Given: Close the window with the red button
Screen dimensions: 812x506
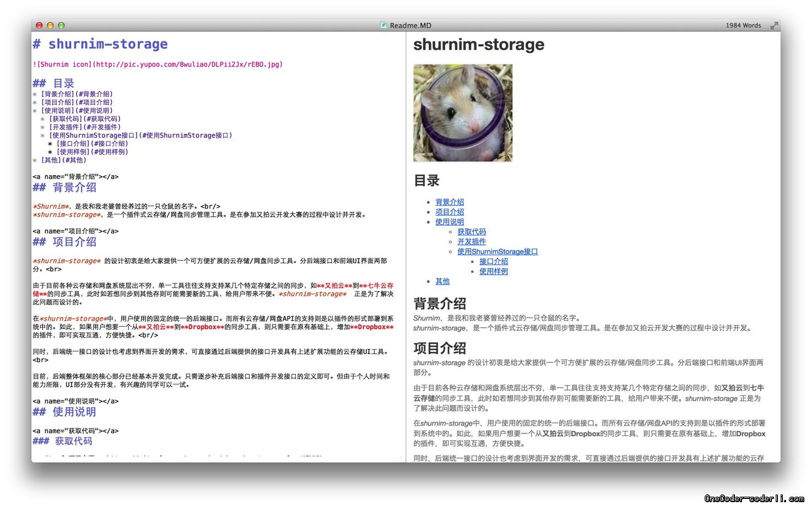Looking at the screenshot, I should click(x=39, y=25).
